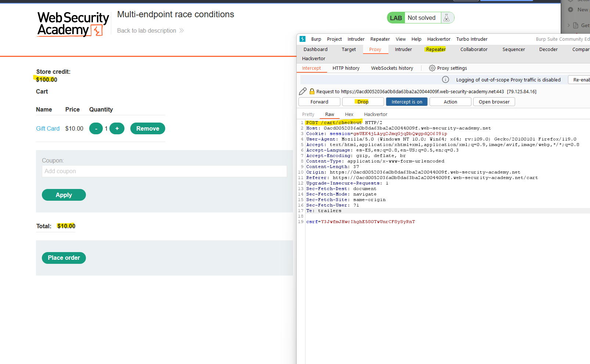
Task: Open the Burp menu
Action: (x=316, y=39)
